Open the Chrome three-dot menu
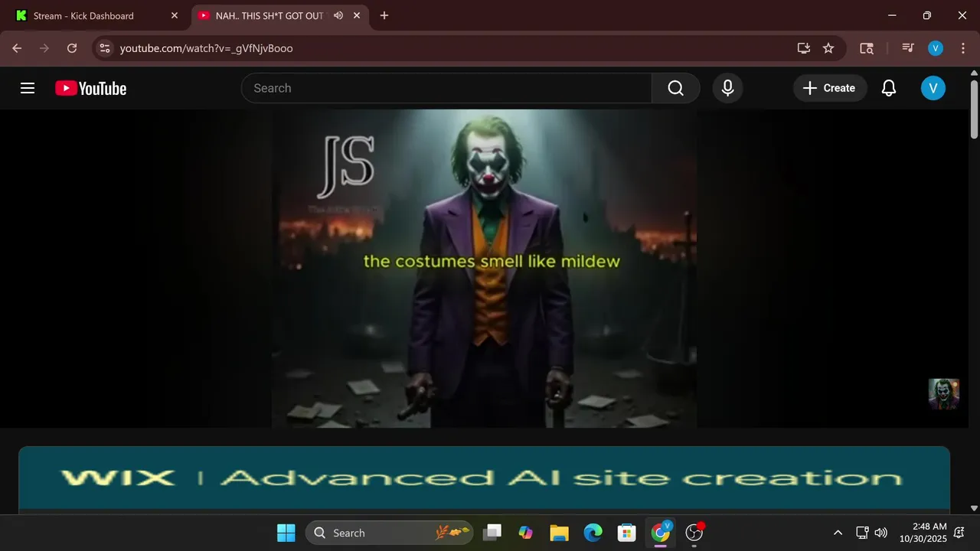980x551 pixels. click(962, 48)
